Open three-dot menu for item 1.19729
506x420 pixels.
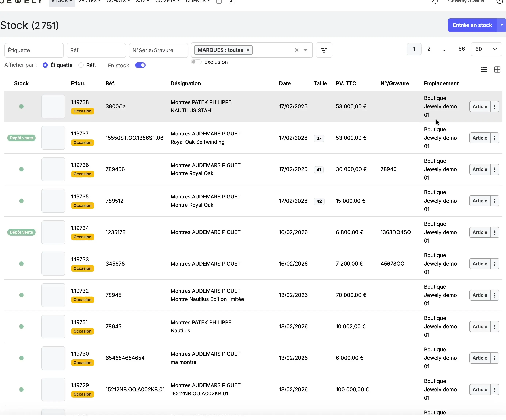[495, 390]
